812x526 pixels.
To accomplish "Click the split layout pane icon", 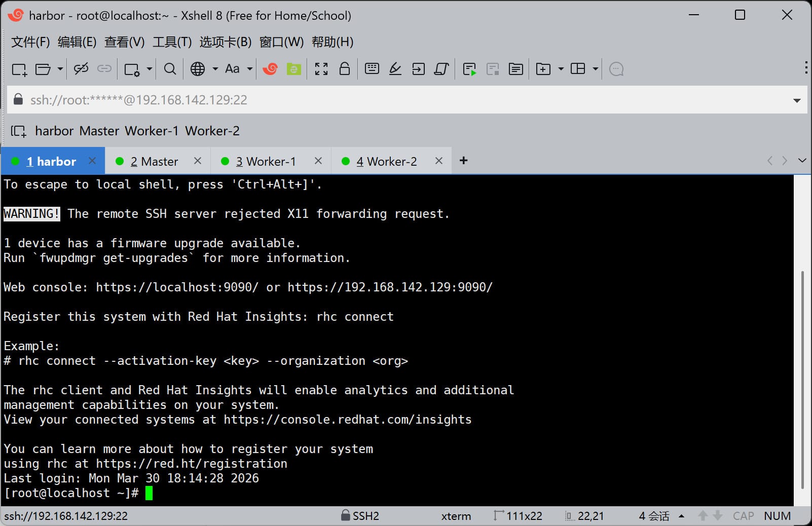I will 578,69.
